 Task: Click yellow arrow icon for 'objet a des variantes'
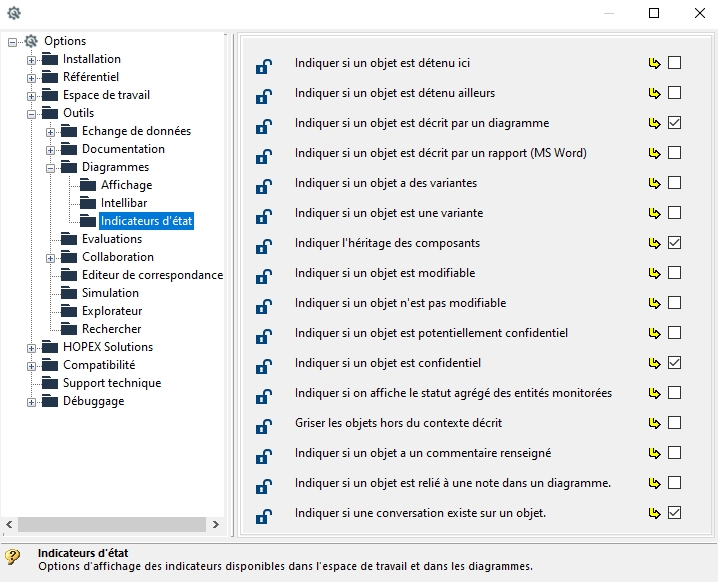pos(654,183)
